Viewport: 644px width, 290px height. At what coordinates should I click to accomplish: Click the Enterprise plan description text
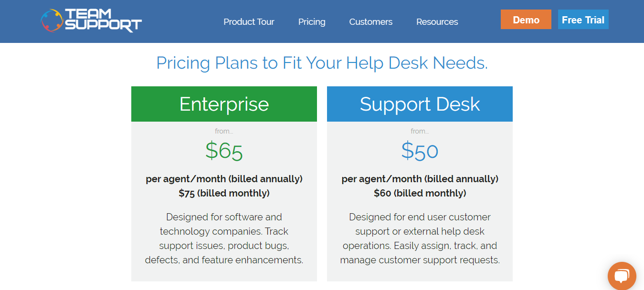(x=223, y=238)
